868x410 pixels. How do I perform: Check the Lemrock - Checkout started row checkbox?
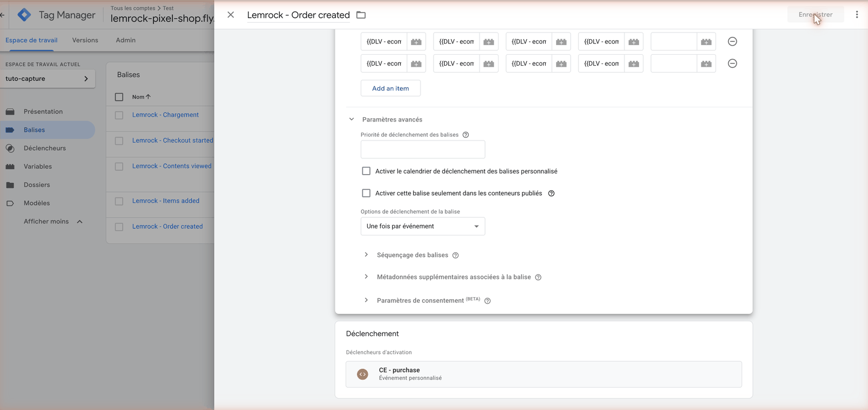(119, 140)
